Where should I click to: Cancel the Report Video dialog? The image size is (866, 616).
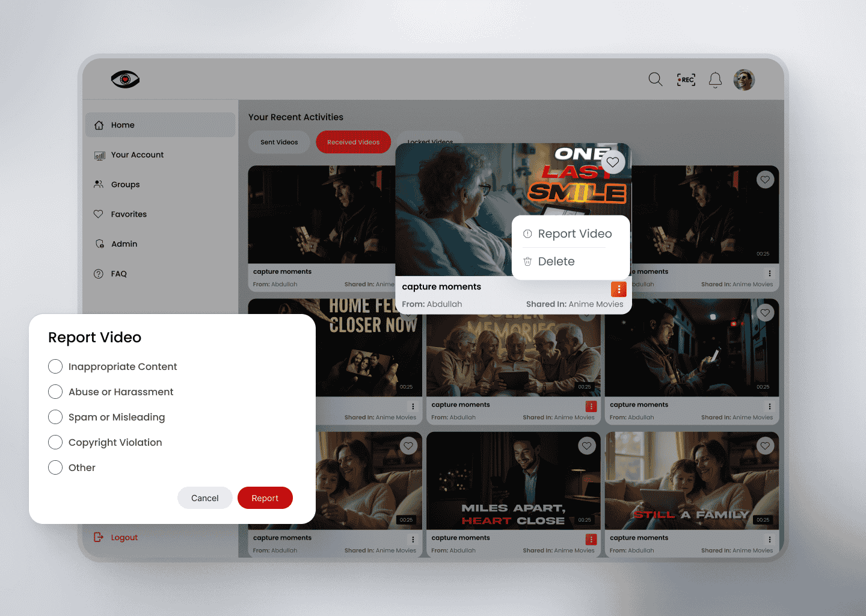204,498
